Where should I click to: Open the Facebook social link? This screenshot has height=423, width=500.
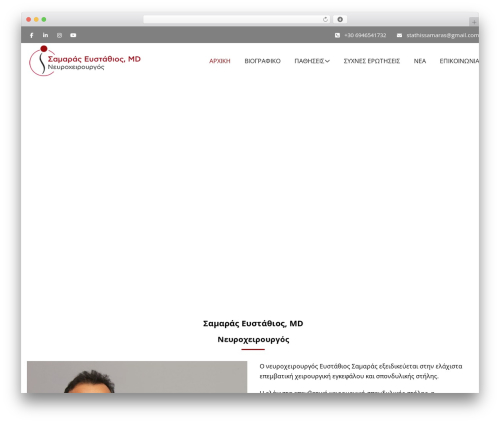[31, 35]
